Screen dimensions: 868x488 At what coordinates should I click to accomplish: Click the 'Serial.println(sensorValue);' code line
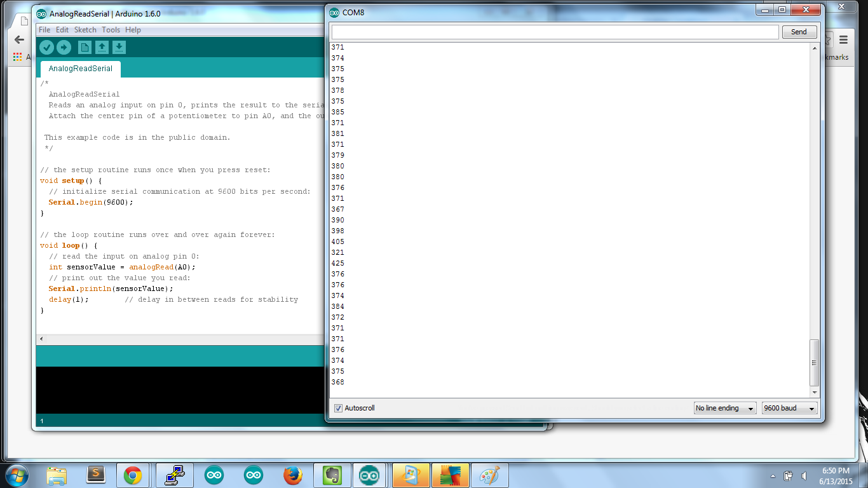point(111,288)
